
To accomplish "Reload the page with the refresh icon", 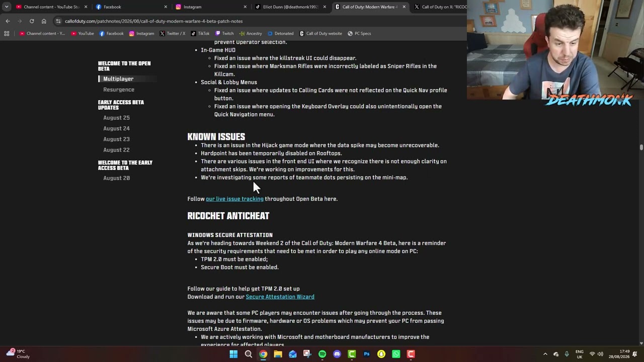I will (x=32, y=21).
